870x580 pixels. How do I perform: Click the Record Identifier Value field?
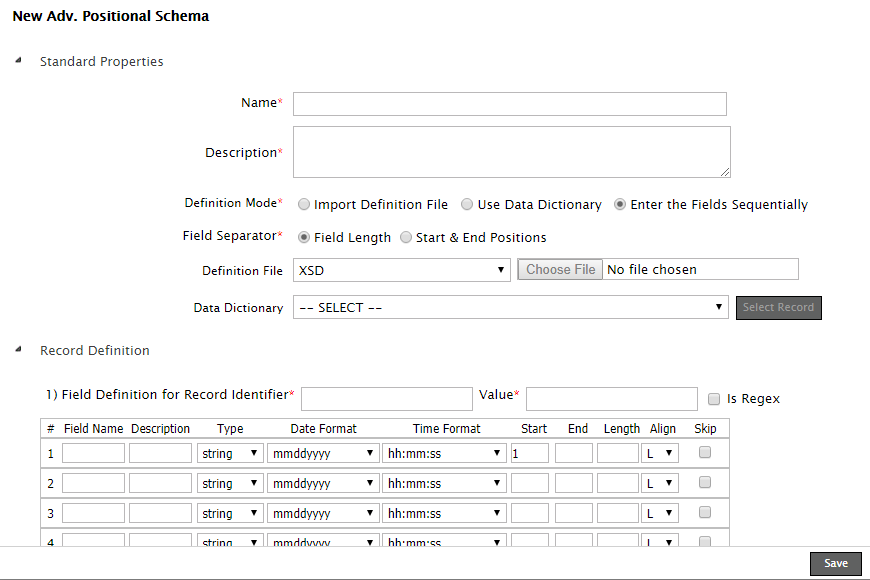click(611, 399)
